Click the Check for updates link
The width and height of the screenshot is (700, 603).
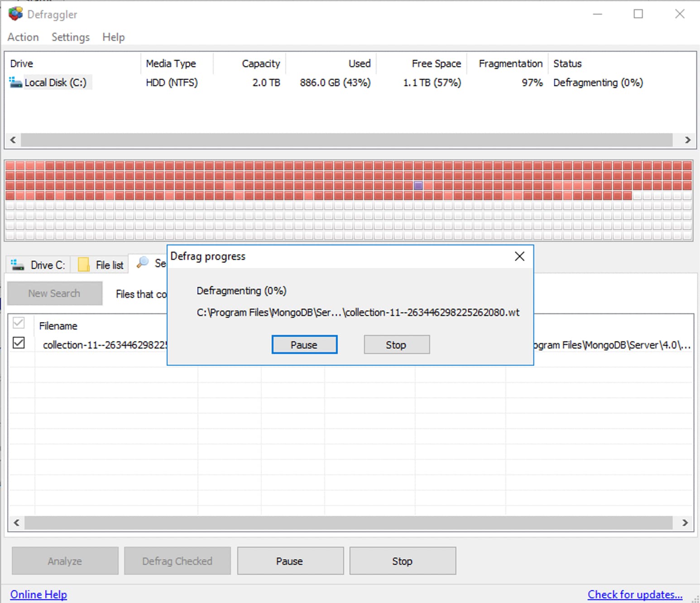(635, 594)
